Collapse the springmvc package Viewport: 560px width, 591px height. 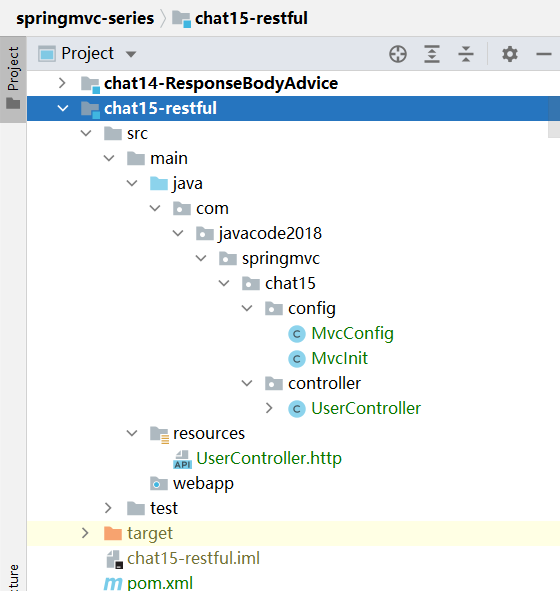[x=201, y=258]
